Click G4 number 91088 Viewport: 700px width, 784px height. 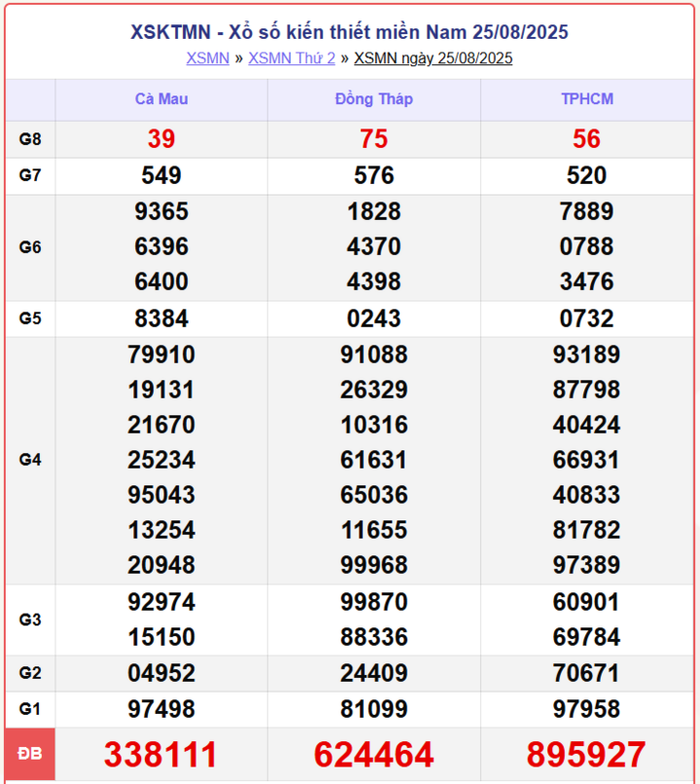(373, 354)
